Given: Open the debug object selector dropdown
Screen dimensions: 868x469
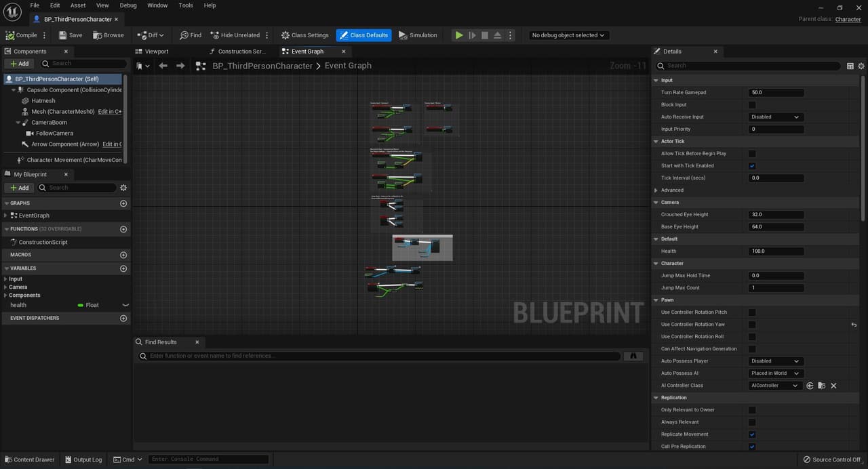Looking at the screenshot, I should click(568, 35).
